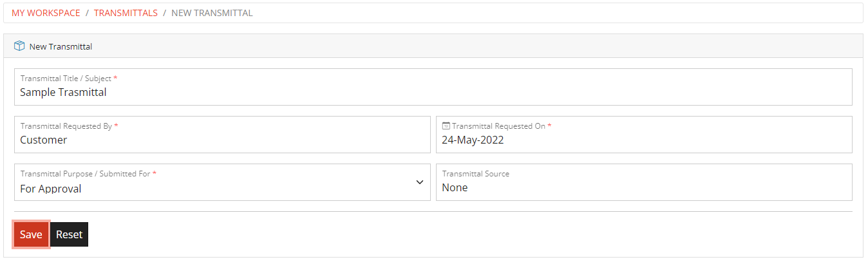Click the Transmittal Source label

click(475, 174)
